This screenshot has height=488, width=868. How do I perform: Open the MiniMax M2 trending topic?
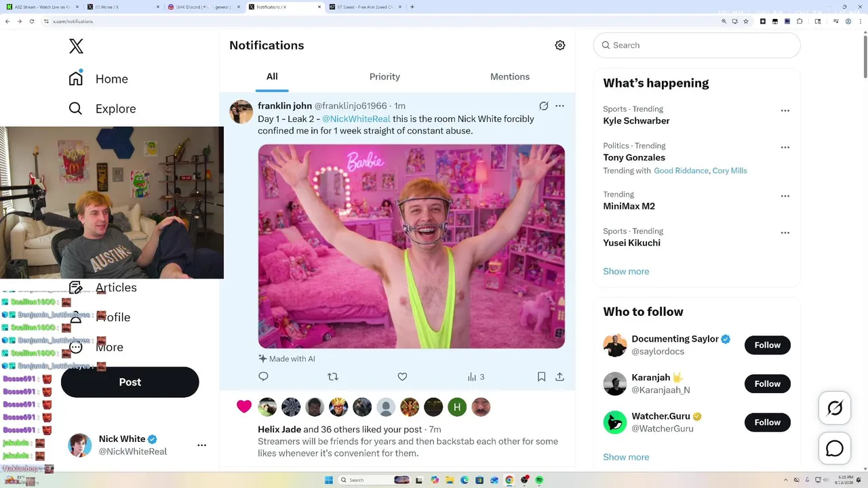pos(629,206)
